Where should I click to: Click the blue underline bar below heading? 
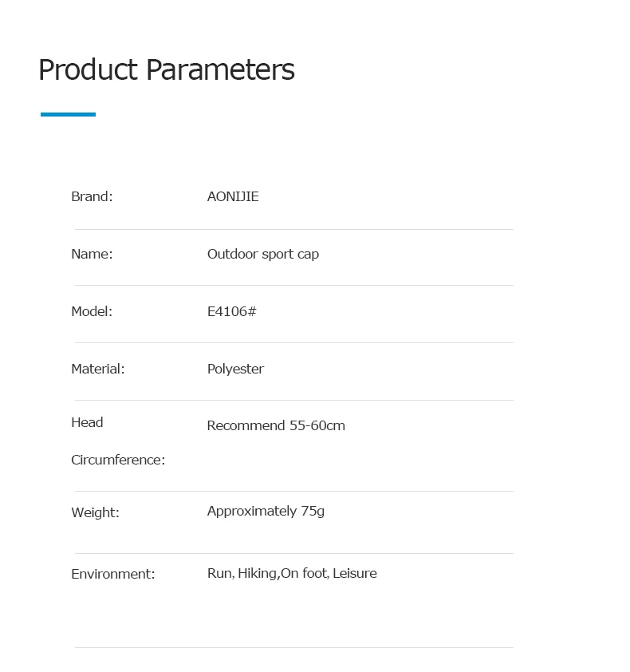68,114
